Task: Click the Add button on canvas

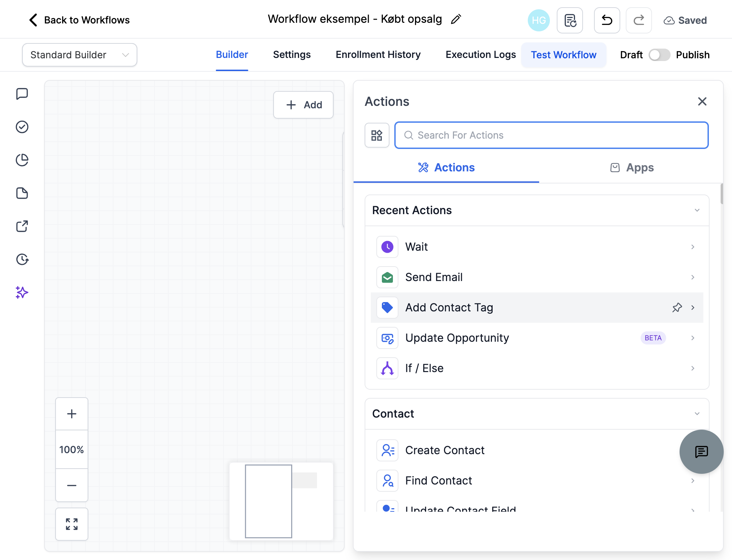Action: click(x=303, y=105)
